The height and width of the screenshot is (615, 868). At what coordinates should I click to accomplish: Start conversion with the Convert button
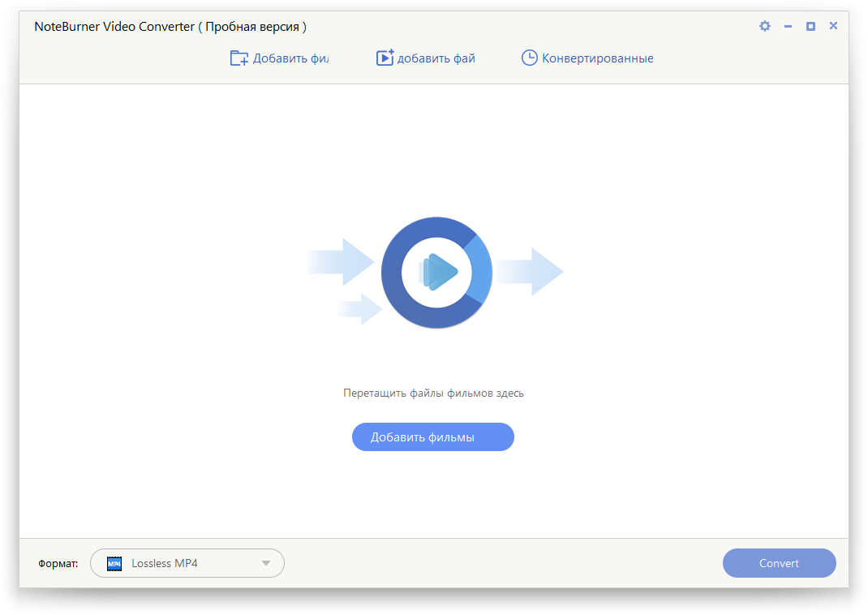(x=778, y=563)
